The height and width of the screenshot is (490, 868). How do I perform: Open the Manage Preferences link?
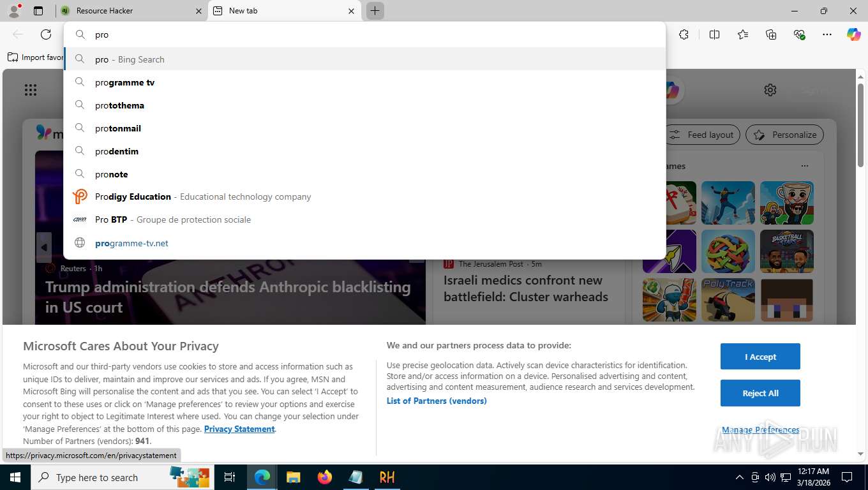coord(760,429)
